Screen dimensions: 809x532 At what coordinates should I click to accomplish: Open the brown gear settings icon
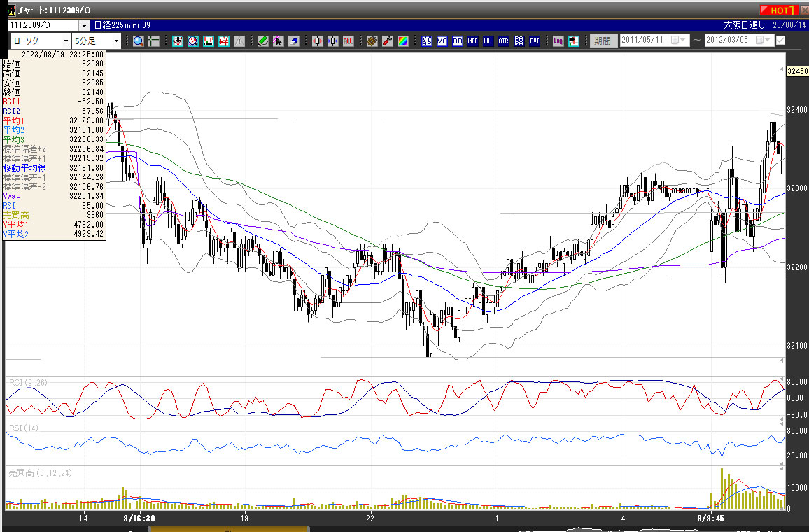pyautogui.click(x=372, y=41)
